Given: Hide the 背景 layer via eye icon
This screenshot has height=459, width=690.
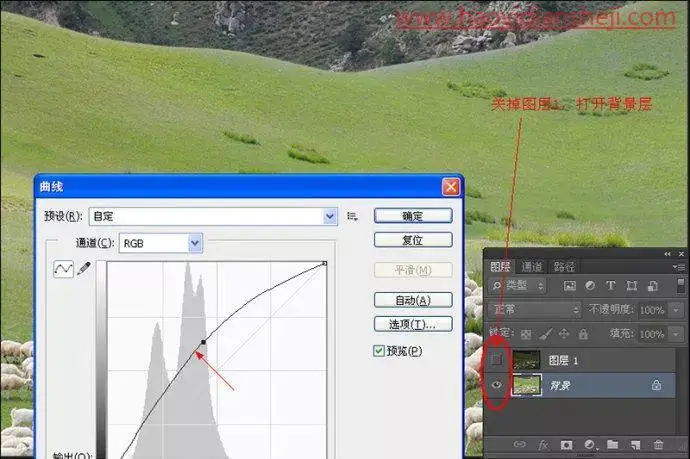Looking at the screenshot, I should [496, 385].
